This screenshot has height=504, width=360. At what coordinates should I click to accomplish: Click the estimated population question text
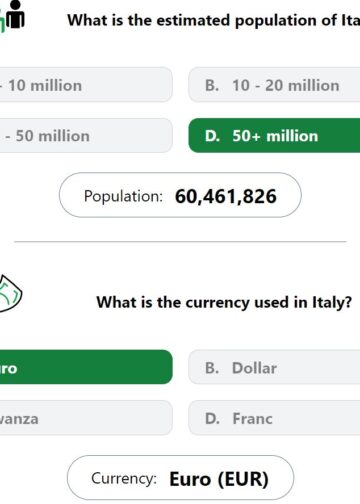tap(213, 20)
